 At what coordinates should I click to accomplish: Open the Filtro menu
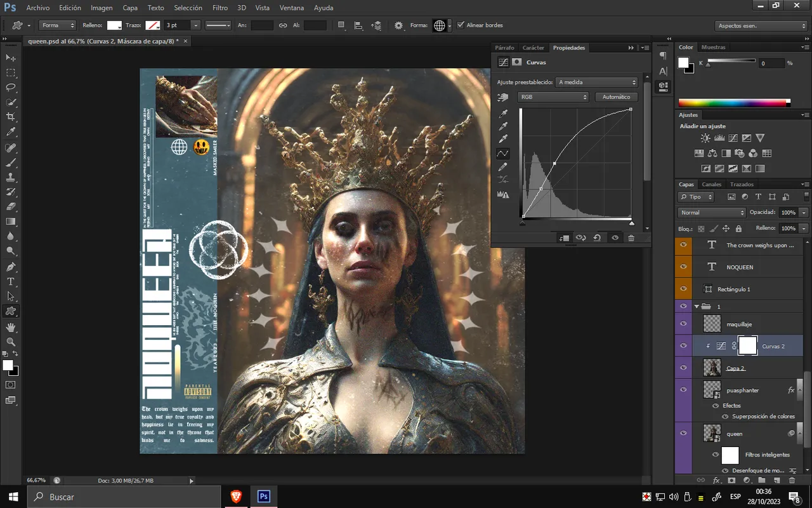(220, 8)
